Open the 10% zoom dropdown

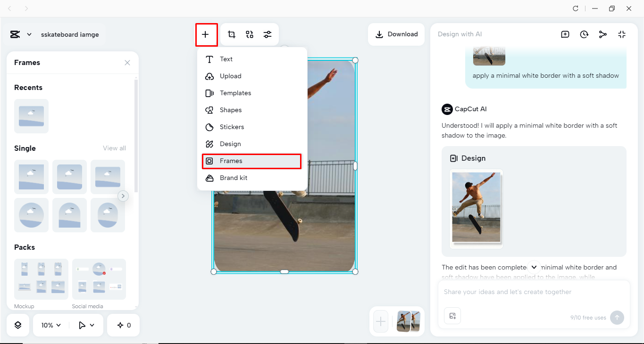(x=51, y=325)
